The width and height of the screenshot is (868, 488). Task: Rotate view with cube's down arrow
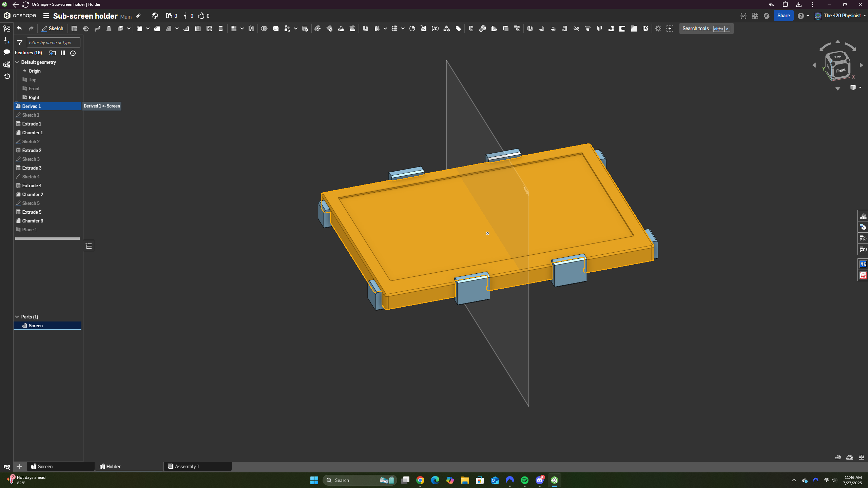(838, 89)
